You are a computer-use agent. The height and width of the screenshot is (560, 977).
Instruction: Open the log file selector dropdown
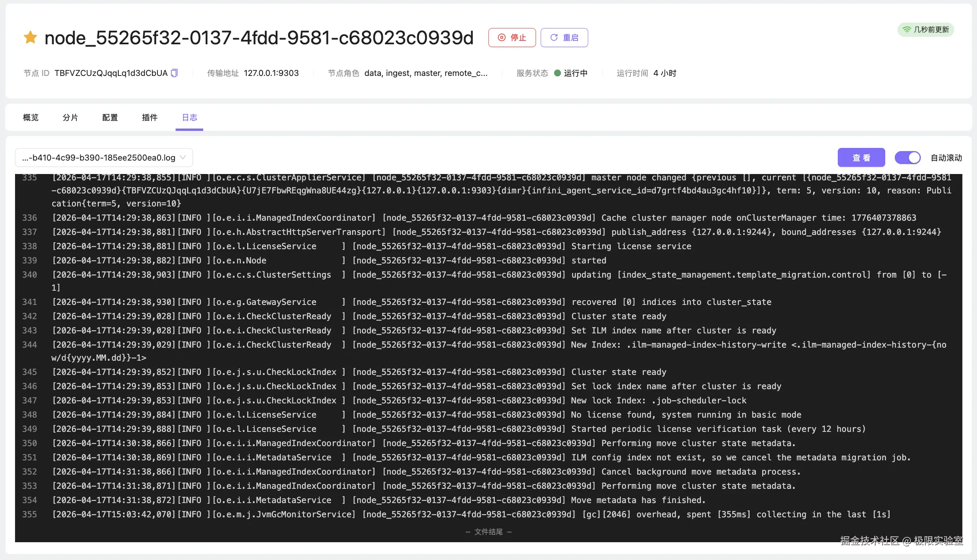[99, 158]
